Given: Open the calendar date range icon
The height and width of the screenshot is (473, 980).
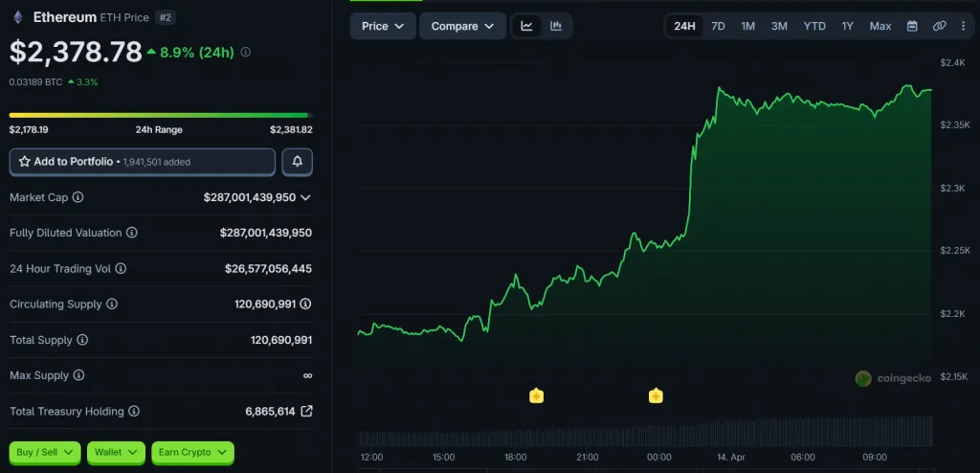Looking at the screenshot, I should point(912,26).
